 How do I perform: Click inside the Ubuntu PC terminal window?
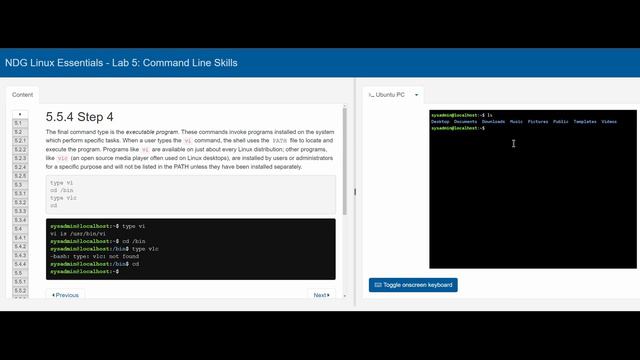533,189
